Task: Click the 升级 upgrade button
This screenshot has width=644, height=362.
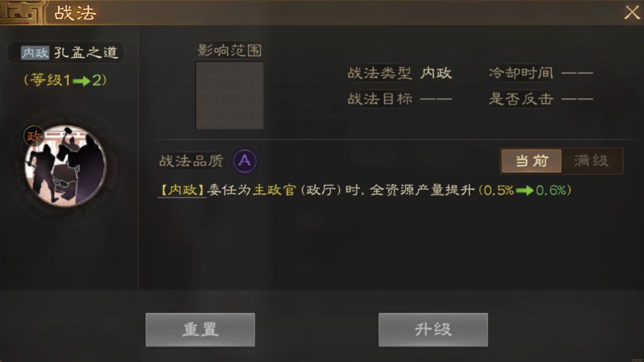Action: [x=433, y=330]
